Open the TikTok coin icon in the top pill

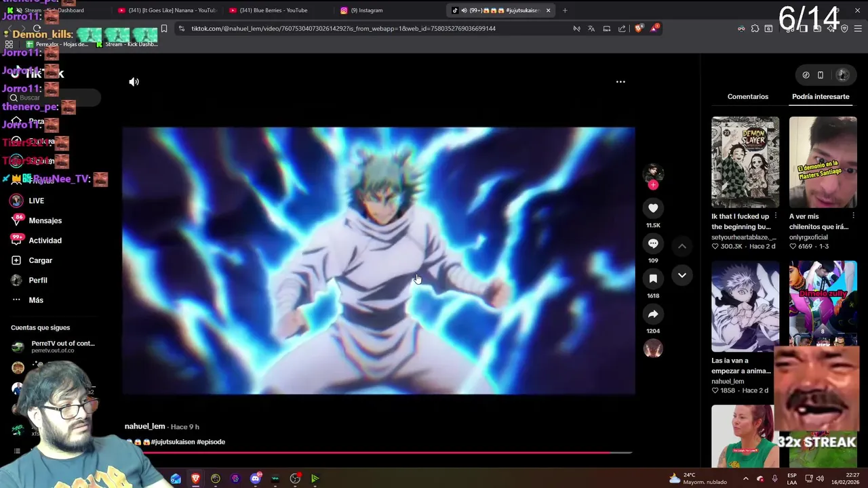(806, 75)
